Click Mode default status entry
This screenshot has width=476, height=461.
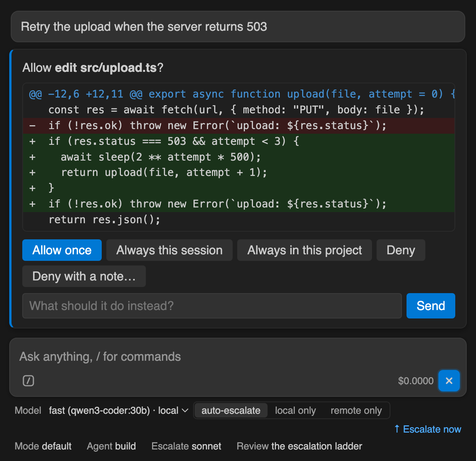[x=43, y=446]
